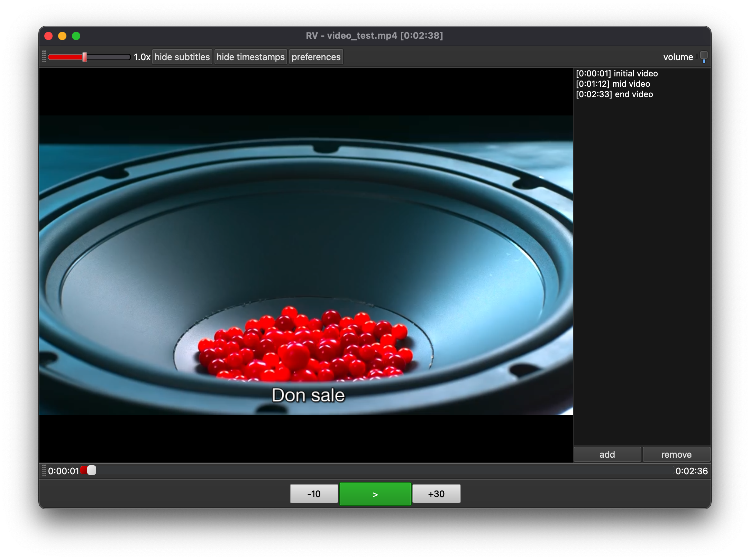Open the preferences dialog
The width and height of the screenshot is (750, 560).
(x=316, y=57)
